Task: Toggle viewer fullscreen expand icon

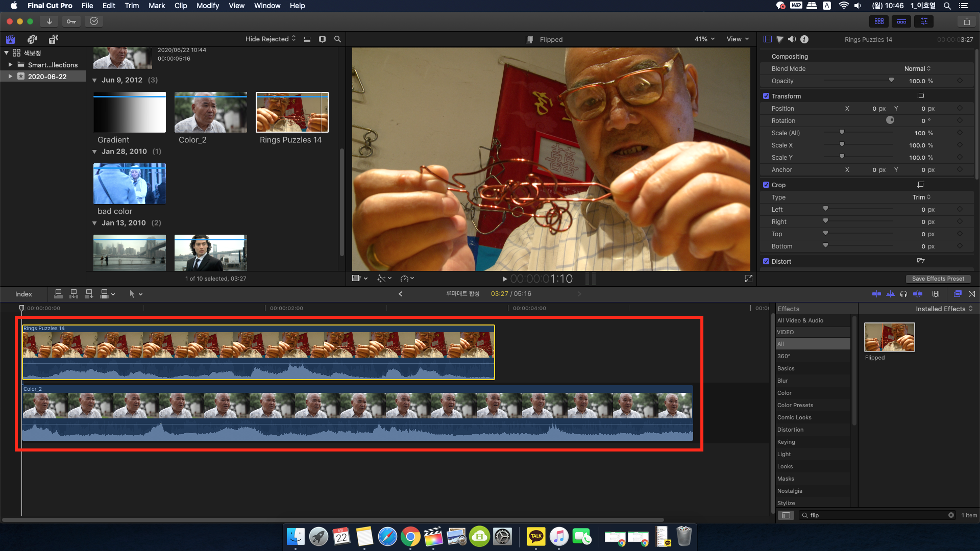Action: click(x=749, y=279)
